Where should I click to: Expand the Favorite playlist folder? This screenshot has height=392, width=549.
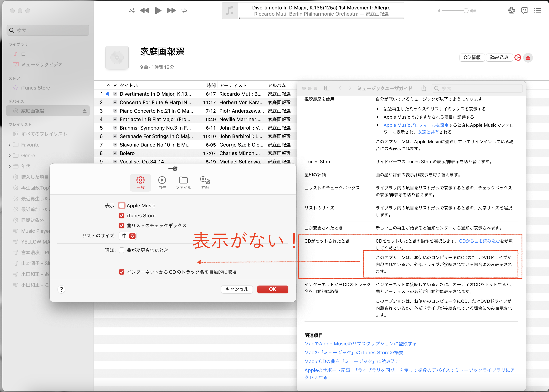tap(9, 145)
